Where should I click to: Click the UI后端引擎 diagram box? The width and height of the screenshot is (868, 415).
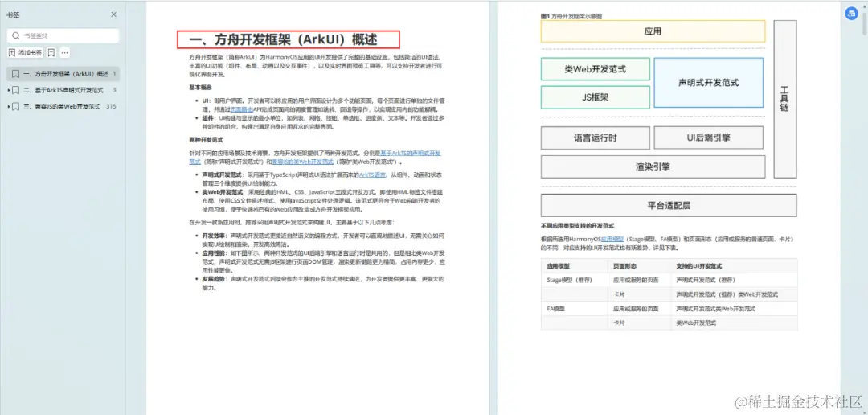click(709, 138)
